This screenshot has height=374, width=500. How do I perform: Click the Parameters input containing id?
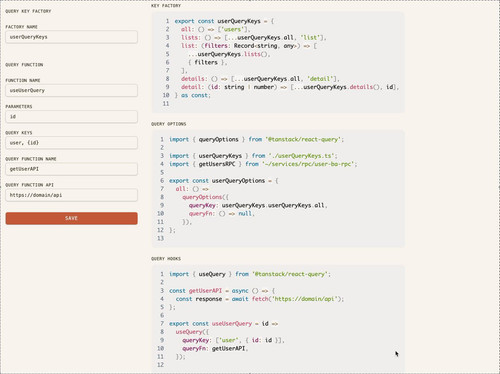click(x=71, y=117)
